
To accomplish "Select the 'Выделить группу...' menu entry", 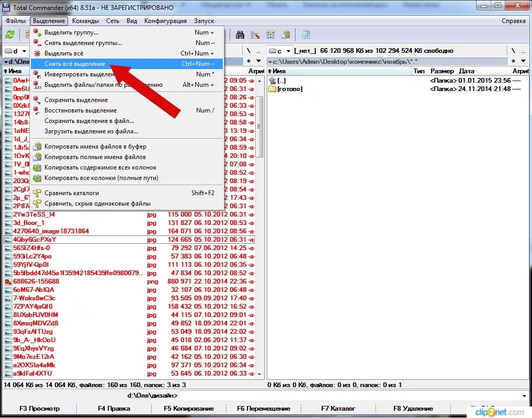I will (x=127, y=32).
